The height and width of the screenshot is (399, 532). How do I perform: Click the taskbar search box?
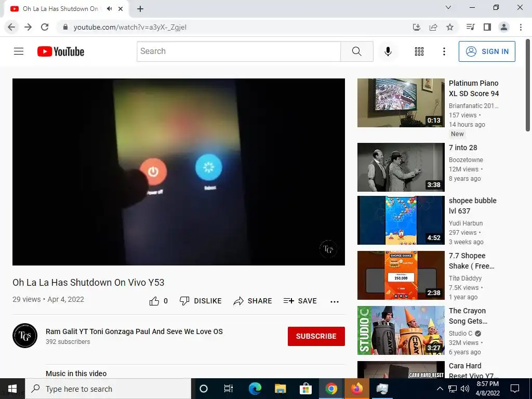[108, 389]
